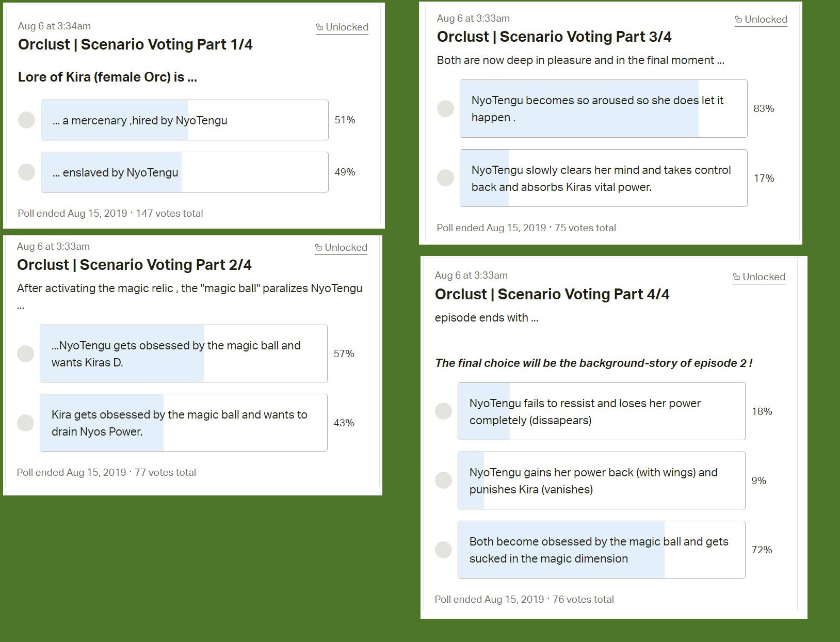840x642 pixels.
Task: Click the 72% sucked in magic dimension bar
Action: (601, 550)
